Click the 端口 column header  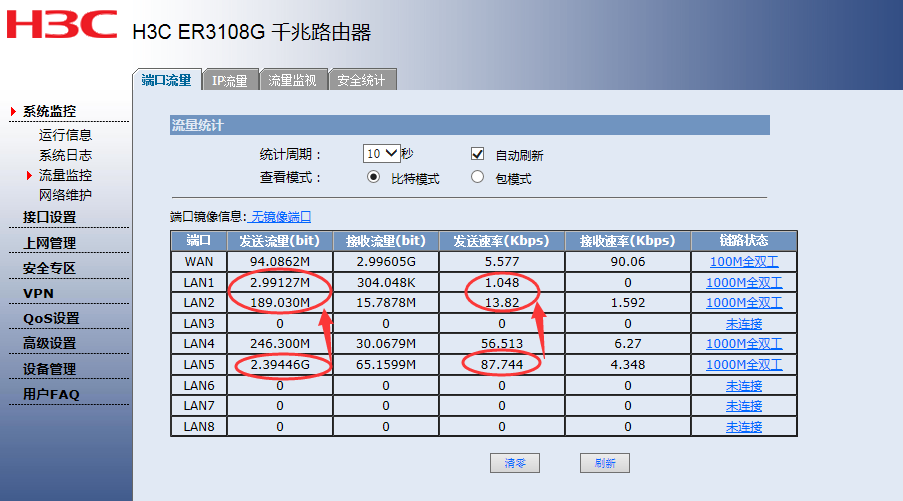coord(199,241)
